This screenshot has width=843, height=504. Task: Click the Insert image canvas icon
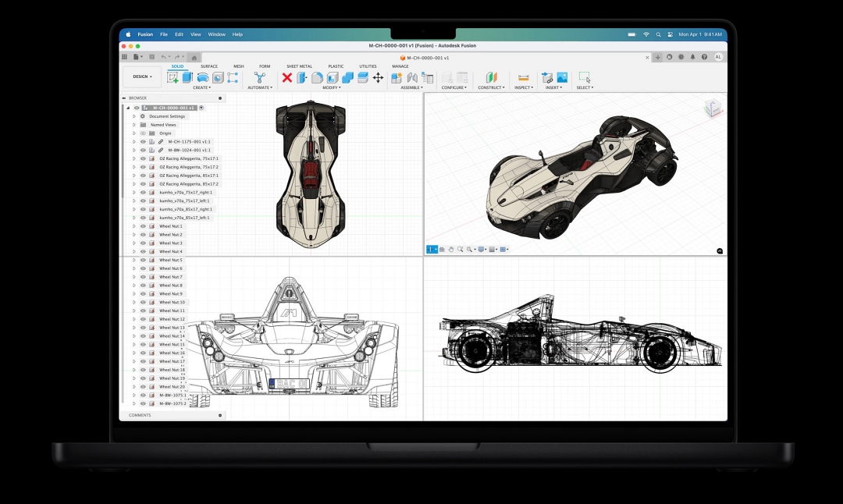[x=562, y=78]
